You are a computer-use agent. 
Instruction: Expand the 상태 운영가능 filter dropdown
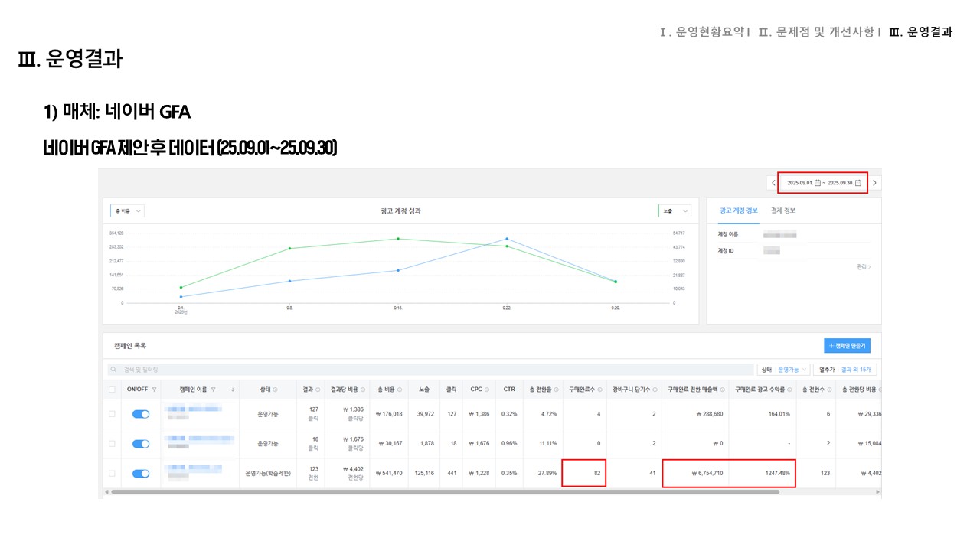point(782,370)
